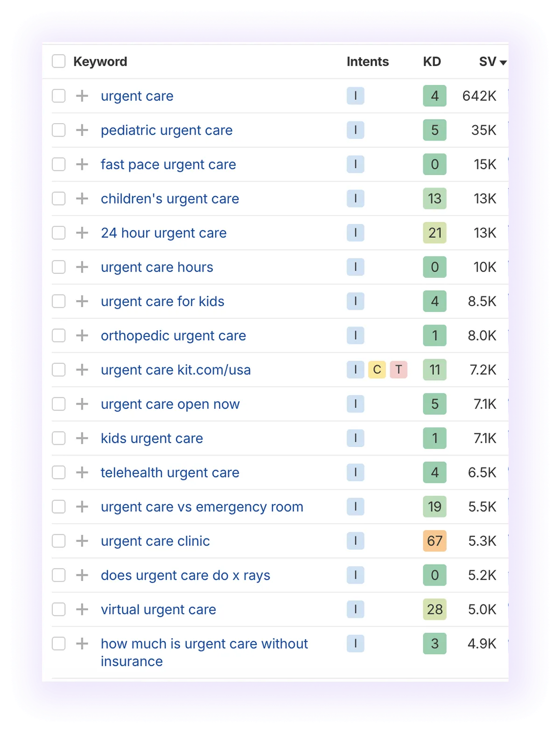Viewport: 560px width, 733px height.
Task: Click the sort arrow next to SV
Action: click(x=503, y=63)
